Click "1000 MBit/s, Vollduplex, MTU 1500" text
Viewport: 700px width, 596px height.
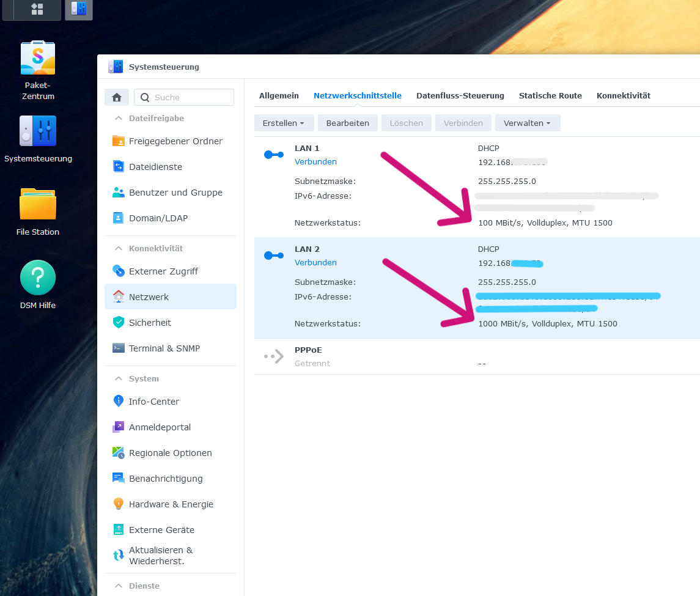coord(548,323)
